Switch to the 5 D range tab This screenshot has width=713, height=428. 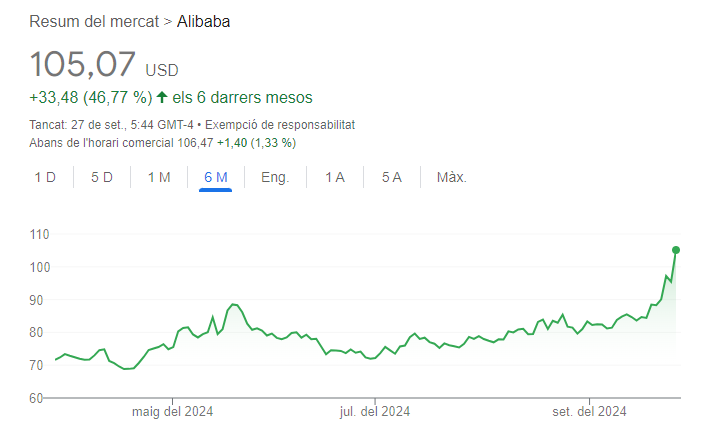[102, 177]
